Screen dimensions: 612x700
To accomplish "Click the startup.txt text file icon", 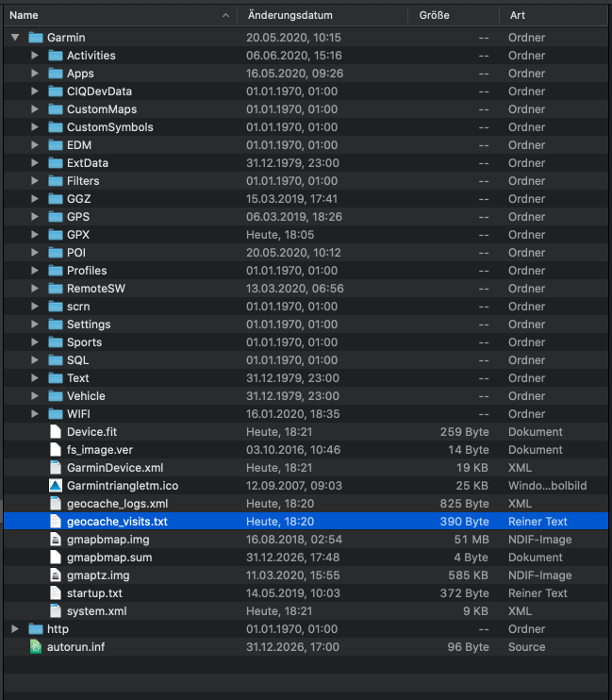I will (56, 593).
